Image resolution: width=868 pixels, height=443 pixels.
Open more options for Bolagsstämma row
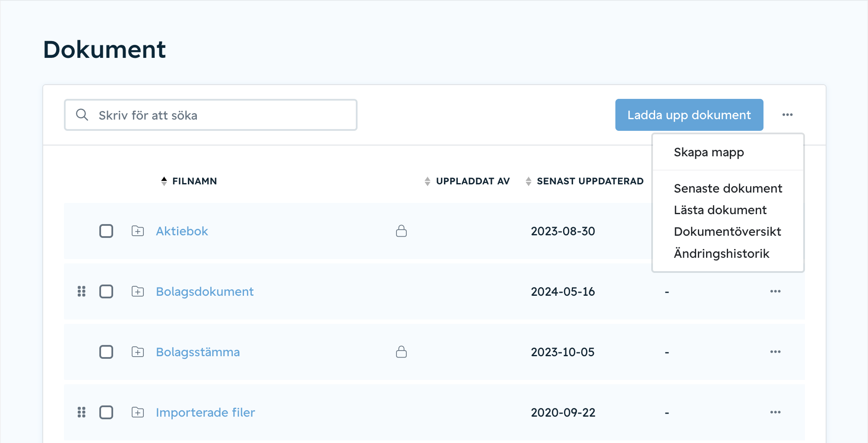(x=775, y=352)
